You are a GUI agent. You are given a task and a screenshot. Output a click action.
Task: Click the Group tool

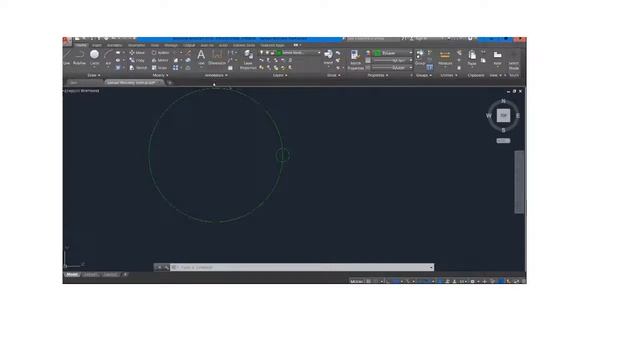(420, 57)
